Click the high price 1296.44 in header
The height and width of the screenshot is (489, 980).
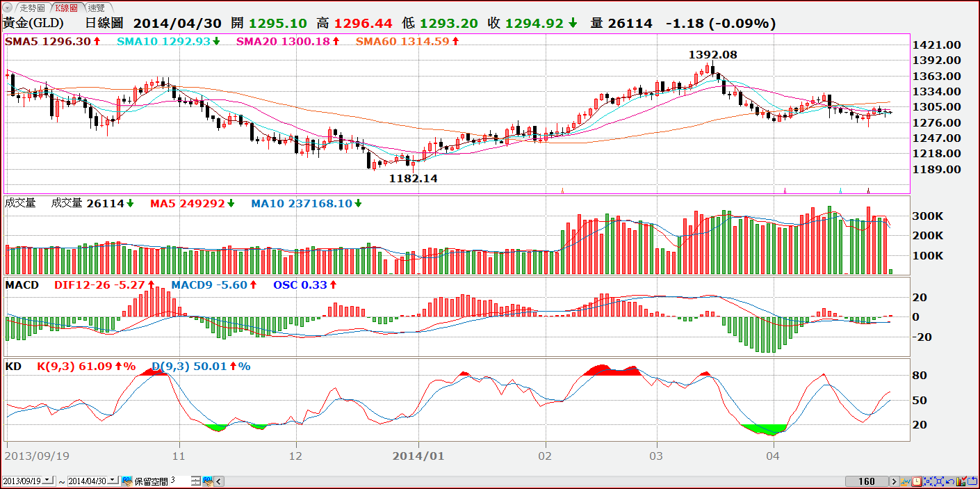(363, 24)
